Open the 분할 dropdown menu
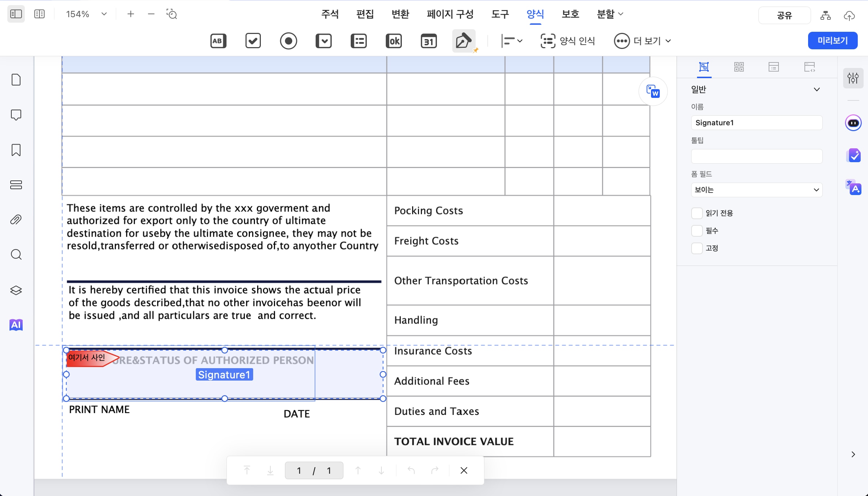868x496 pixels. pos(610,14)
